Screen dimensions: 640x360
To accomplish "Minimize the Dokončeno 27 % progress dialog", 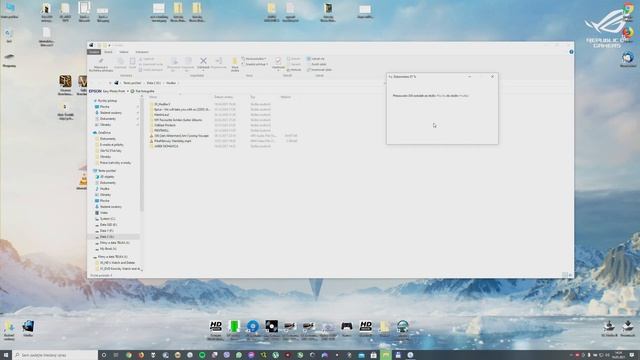I will tap(469, 76).
